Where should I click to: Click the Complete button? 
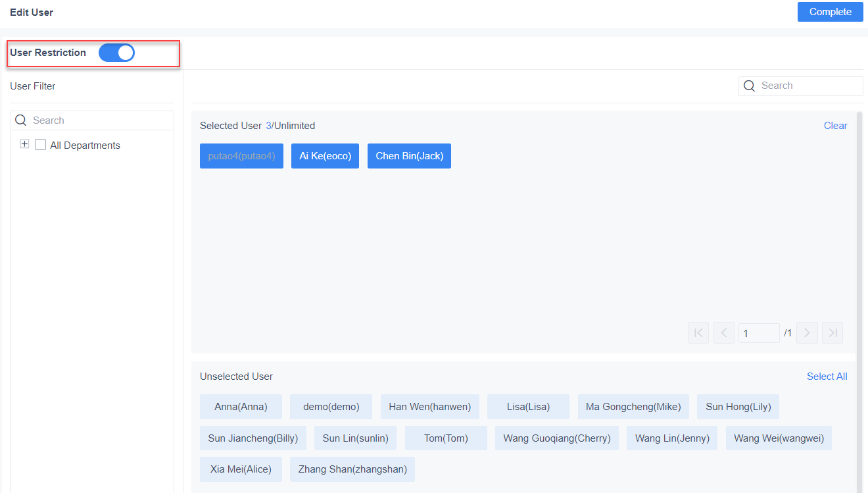tap(830, 12)
